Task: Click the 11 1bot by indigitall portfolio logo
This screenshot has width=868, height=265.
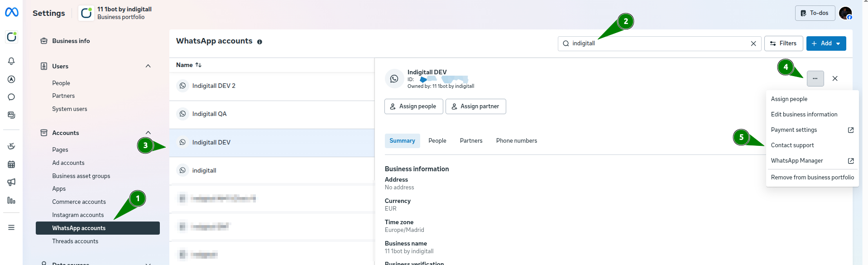Action: 86,13
